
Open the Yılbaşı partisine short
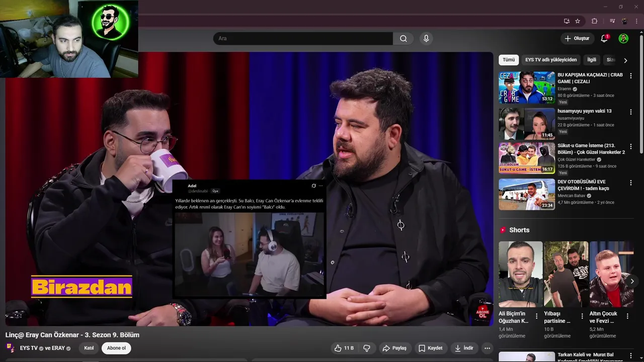coord(566,274)
